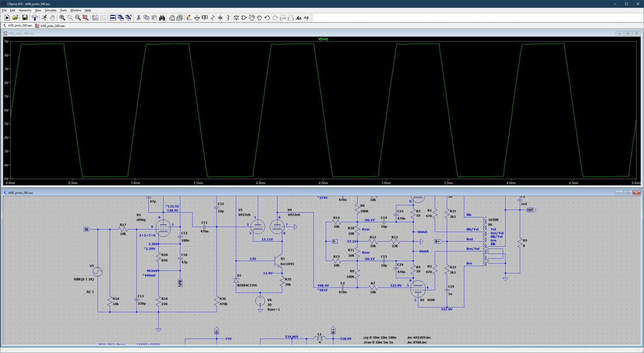644x353 pixels.
Task: Click the Zoom to Fit icon
Action: tap(85, 18)
